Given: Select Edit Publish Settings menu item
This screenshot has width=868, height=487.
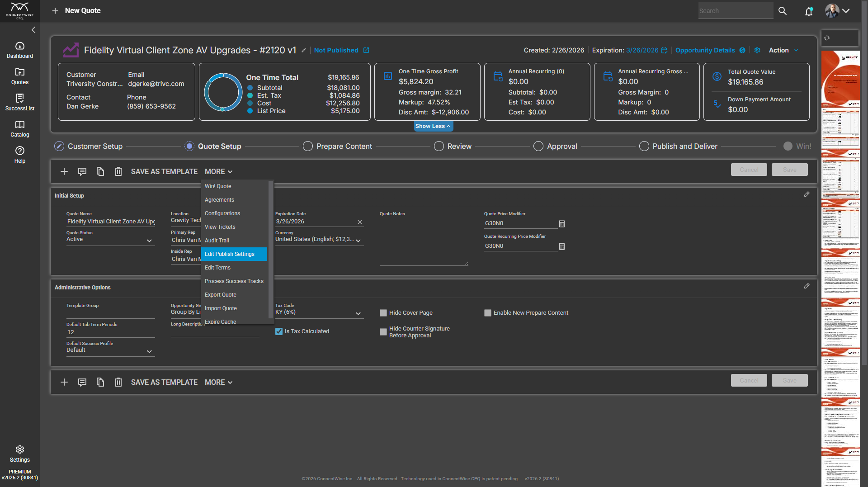Looking at the screenshot, I should 230,254.
